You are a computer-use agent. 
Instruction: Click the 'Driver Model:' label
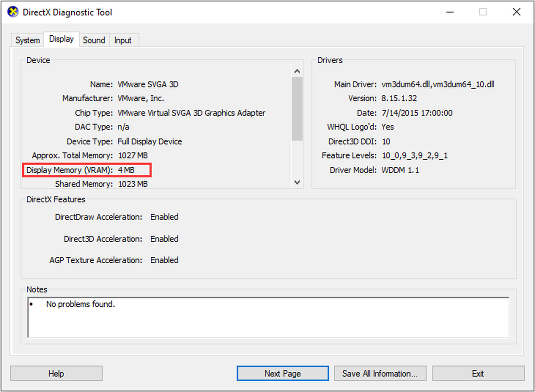click(354, 170)
